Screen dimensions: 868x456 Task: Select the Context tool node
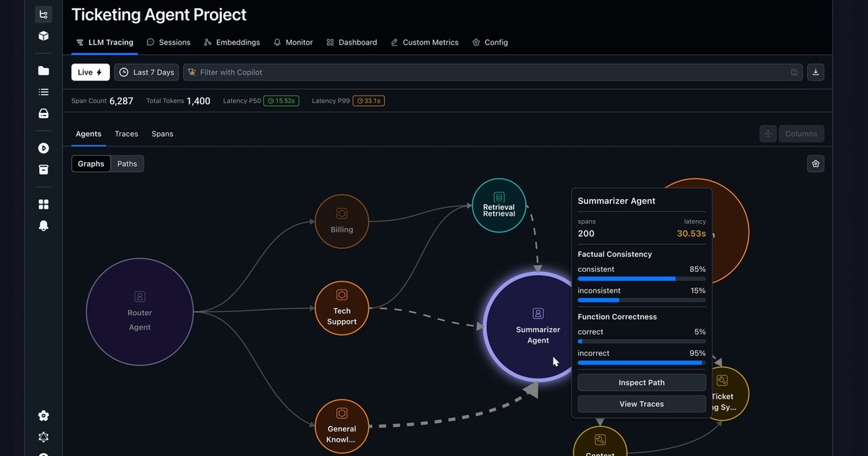[x=600, y=442]
